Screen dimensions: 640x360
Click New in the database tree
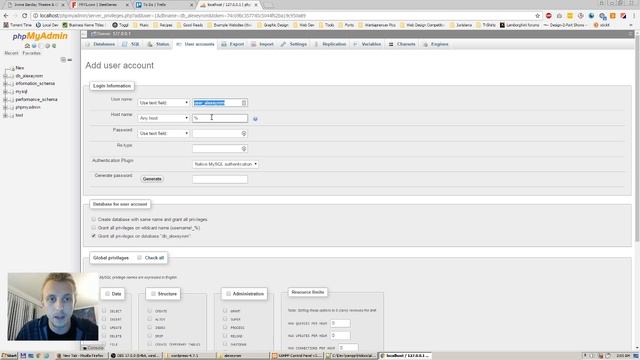[20, 68]
